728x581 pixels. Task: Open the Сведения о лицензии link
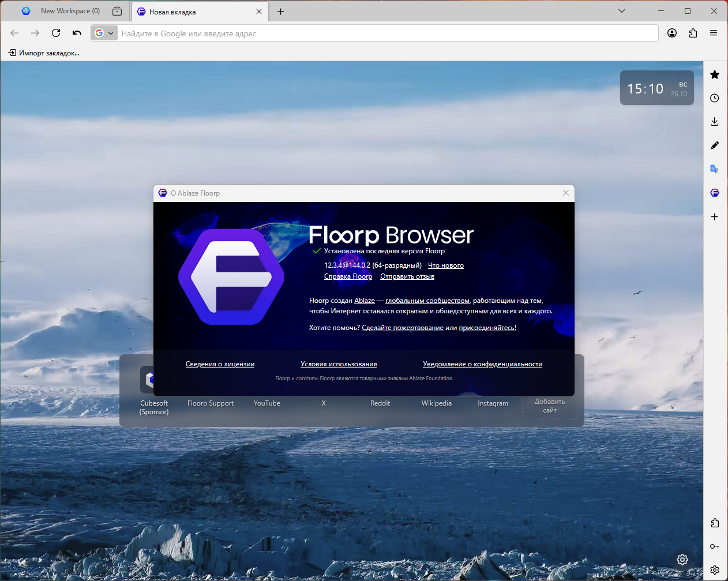coord(220,364)
